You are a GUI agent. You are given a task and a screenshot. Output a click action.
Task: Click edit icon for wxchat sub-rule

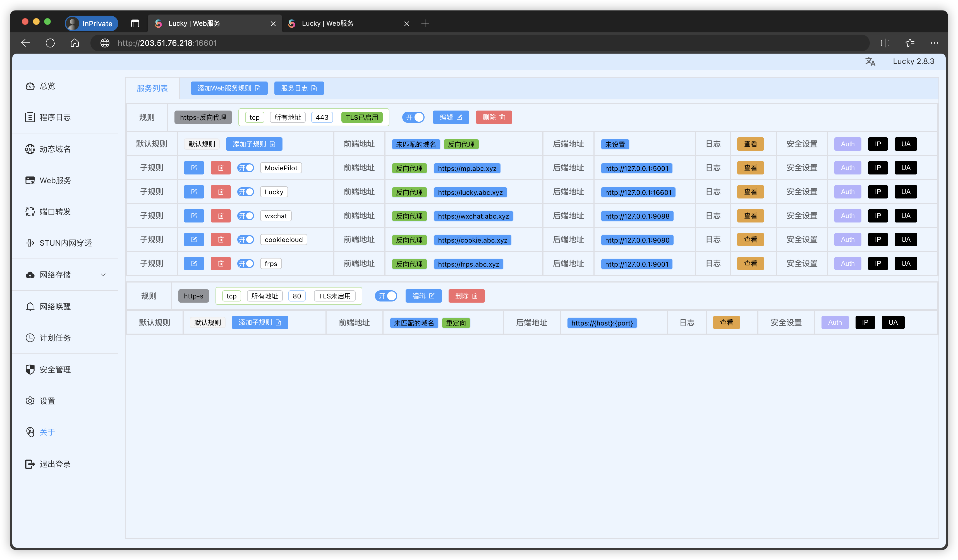[x=194, y=216]
